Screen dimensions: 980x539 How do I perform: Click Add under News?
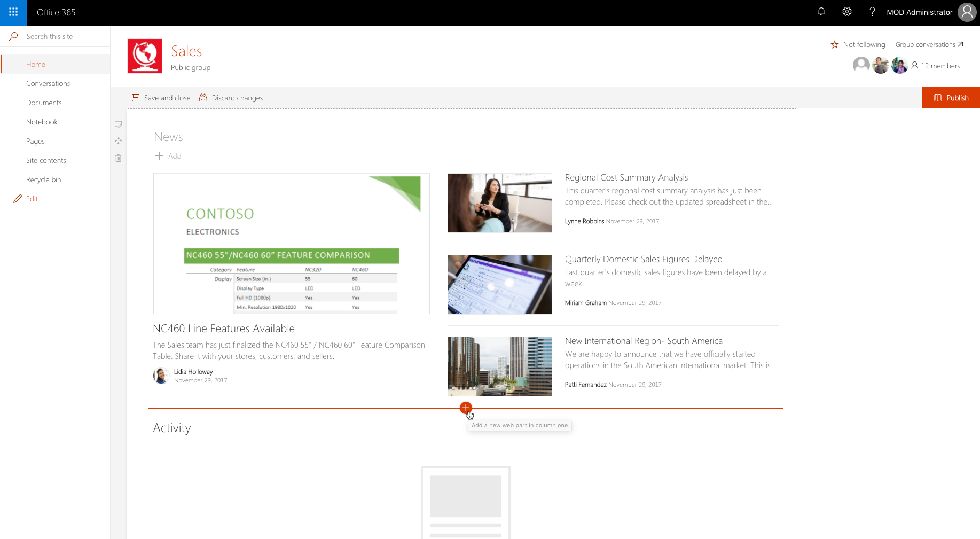coord(168,156)
